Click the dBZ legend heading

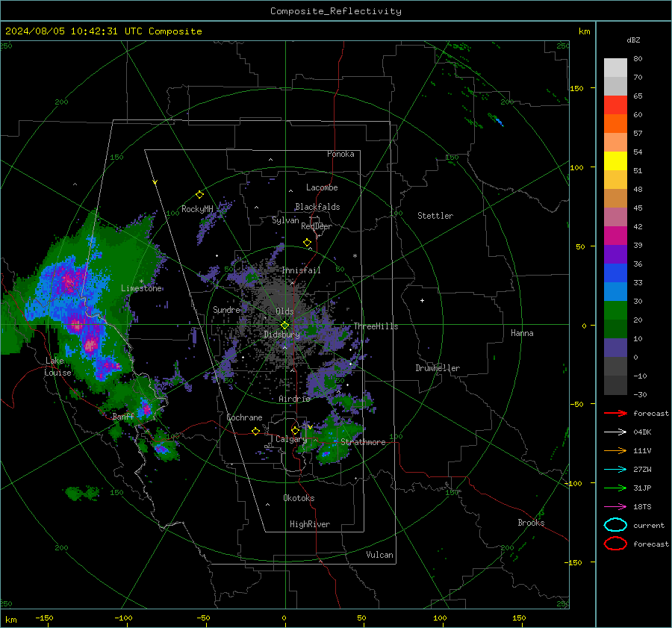pyautogui.click(x=633, y=40)
